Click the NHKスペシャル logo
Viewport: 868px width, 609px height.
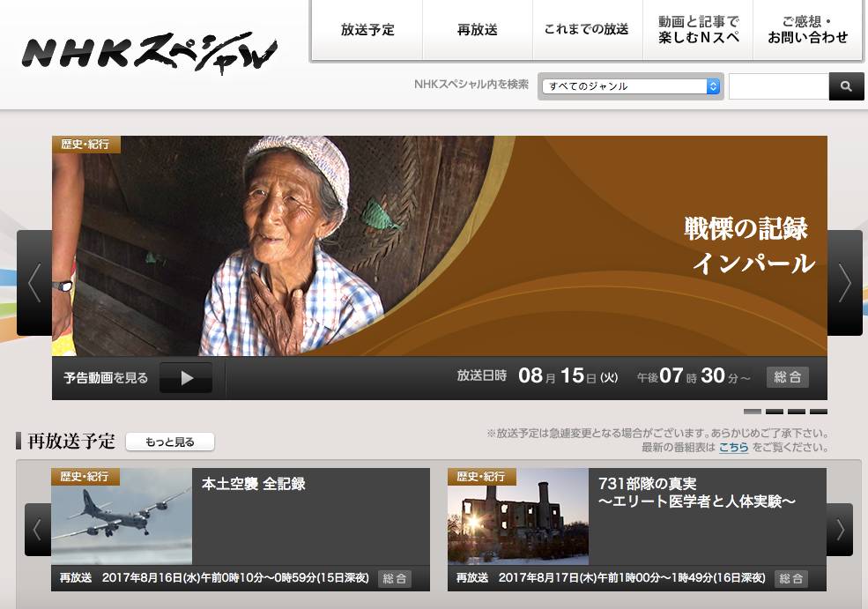(150, 53)
